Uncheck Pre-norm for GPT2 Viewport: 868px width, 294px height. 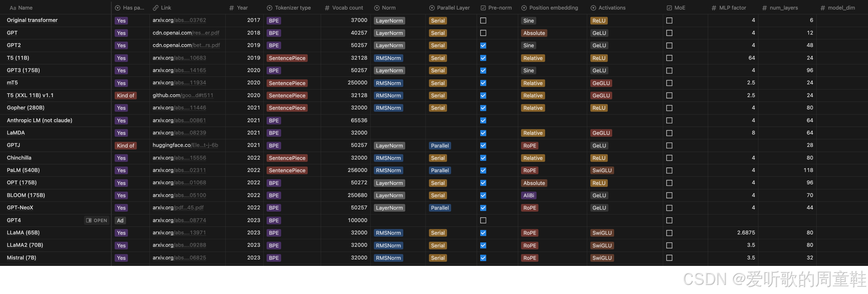pos(483,45)
